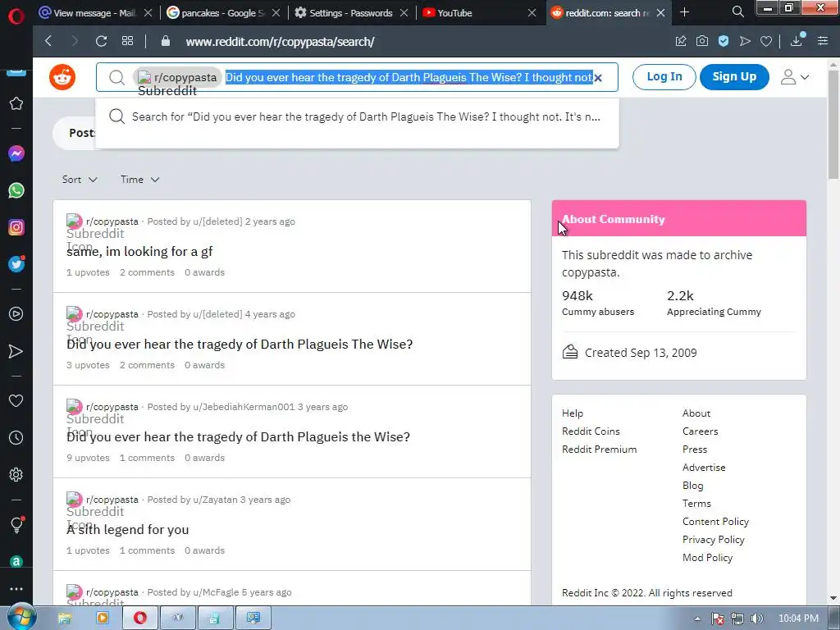Open Settings gear icon in sidebar
Image resolution: width=840 pixels, height=630 pixels.
point(16,475)
